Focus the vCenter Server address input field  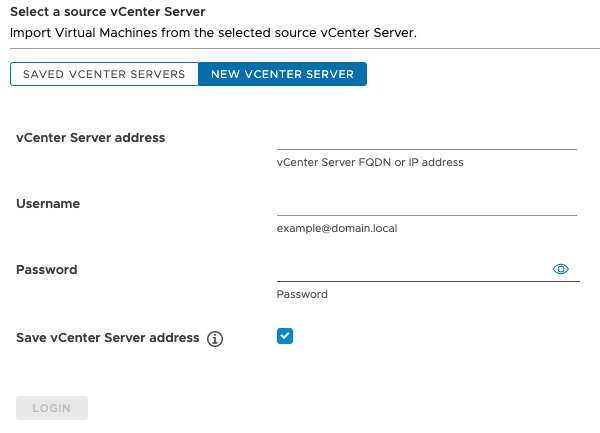[426, 138]
